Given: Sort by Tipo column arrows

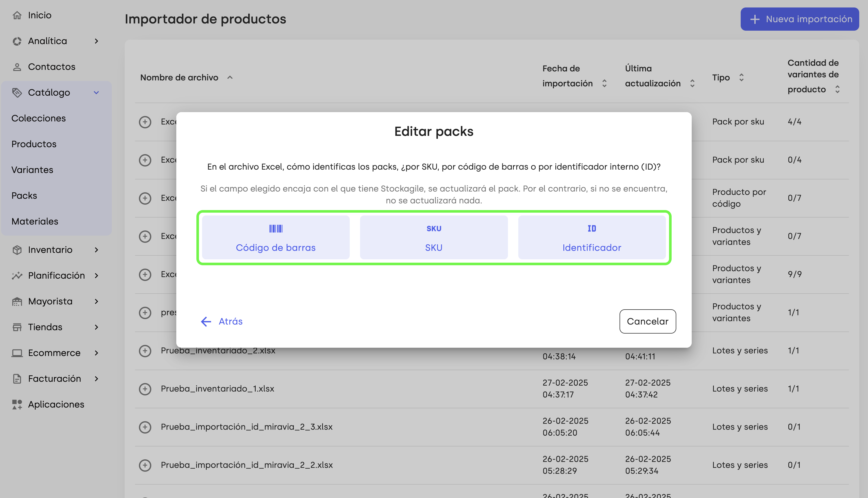Looking at the screenshot, I should (741, 78).
